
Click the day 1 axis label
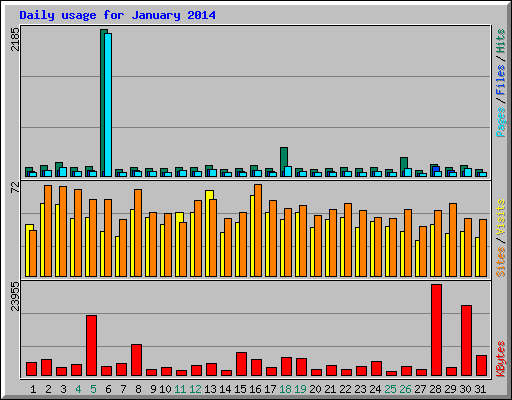pos(33,389)
